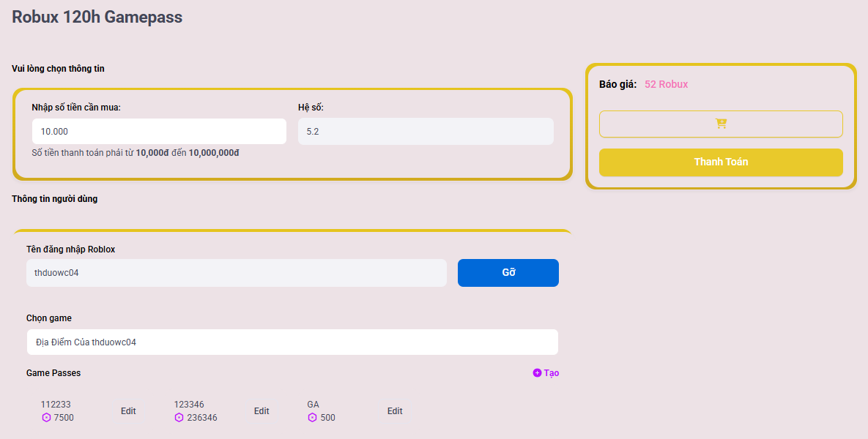This screenshot has width=868, height=439.
Task: Click the Robux 120h Gamepass heading
Action: coord(97,17)
